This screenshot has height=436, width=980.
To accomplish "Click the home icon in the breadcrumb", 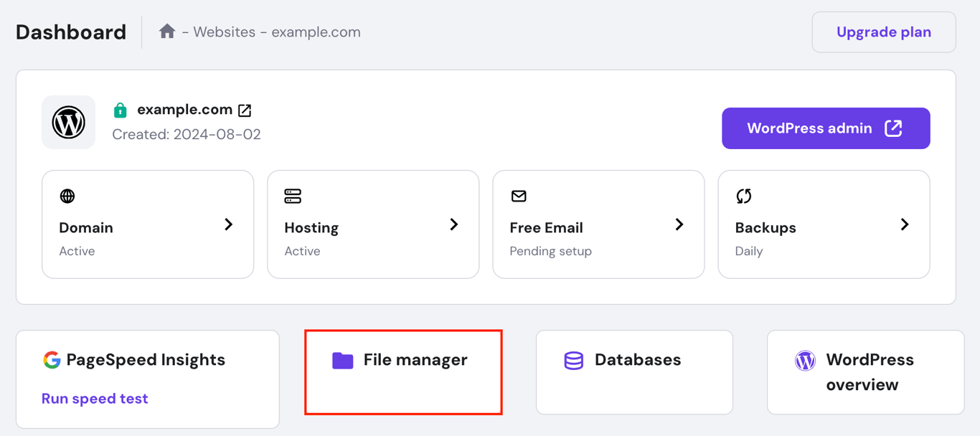I will pyautogui.click(x=167, y=31).
